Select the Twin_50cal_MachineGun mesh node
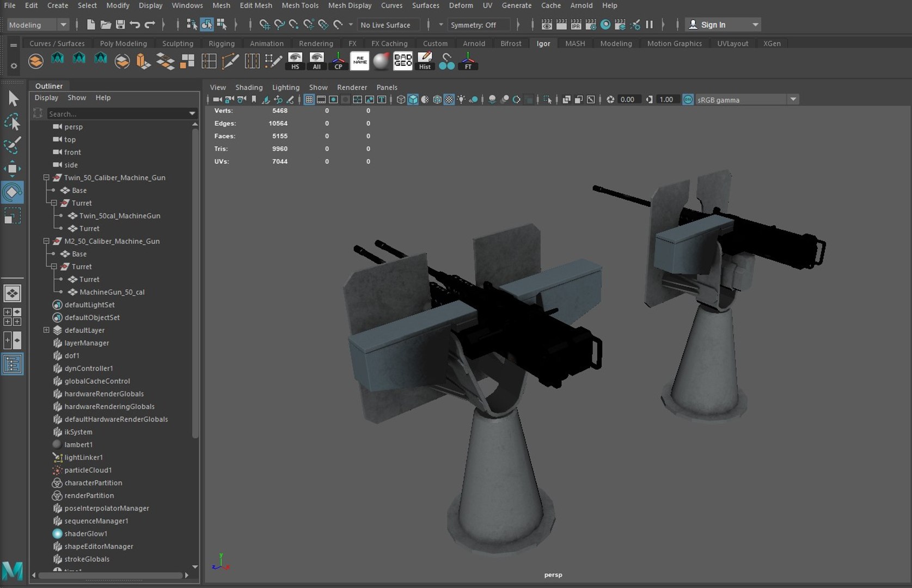This screenshot has height=588, width=912. [120, 216]
